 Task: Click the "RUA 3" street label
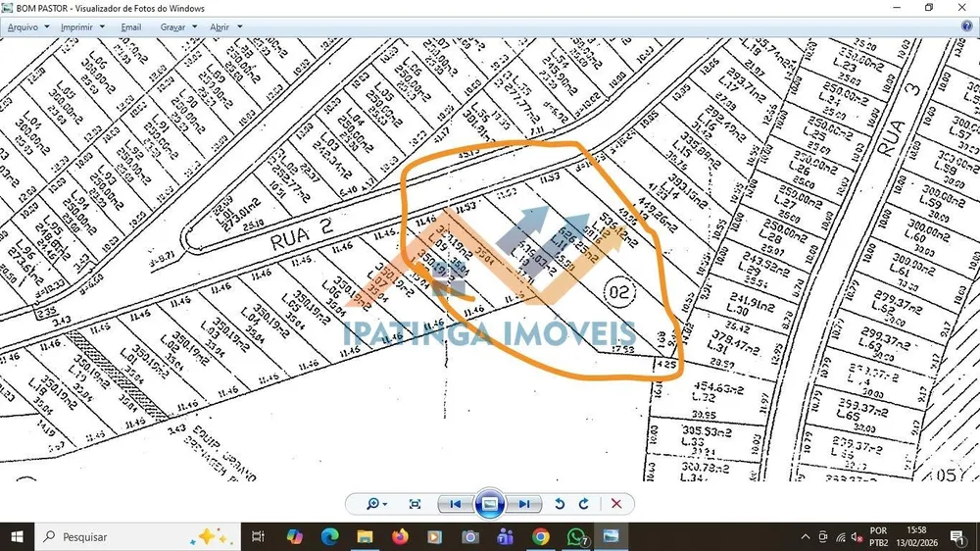(900, 118)
